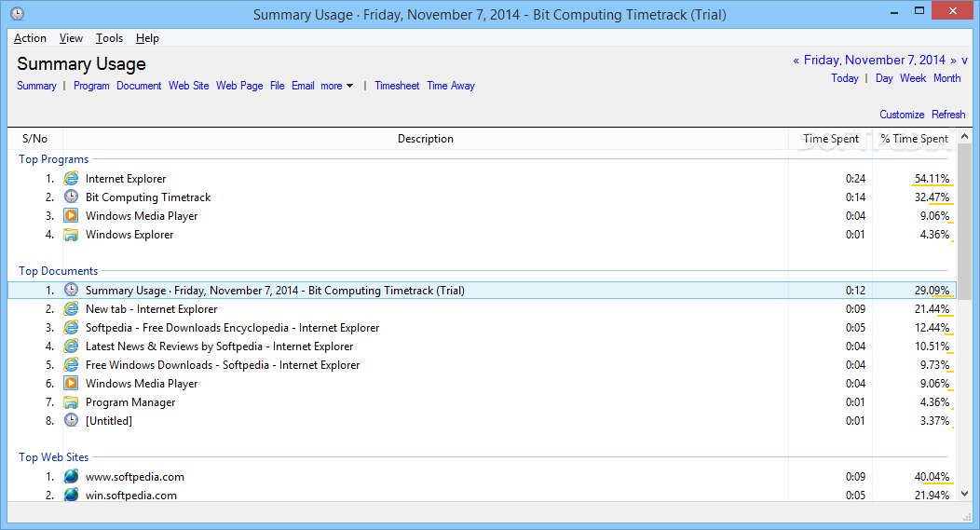Switch to Week view
The width and height of the screenshot is (980, 530).
pyautogui.click(x=913, y=78)
